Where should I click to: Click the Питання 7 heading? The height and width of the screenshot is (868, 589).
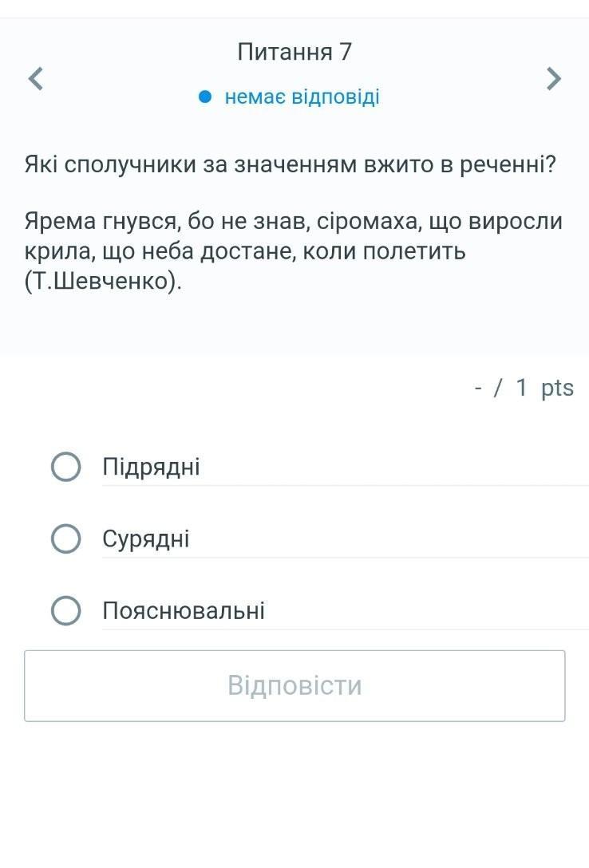pos(294,52)
